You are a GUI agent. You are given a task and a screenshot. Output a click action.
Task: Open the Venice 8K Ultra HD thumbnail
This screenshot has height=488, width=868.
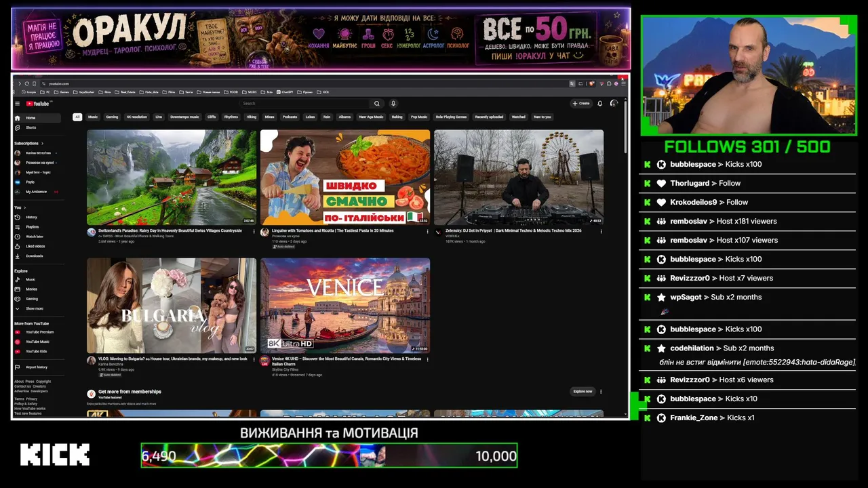coord(345,306)
